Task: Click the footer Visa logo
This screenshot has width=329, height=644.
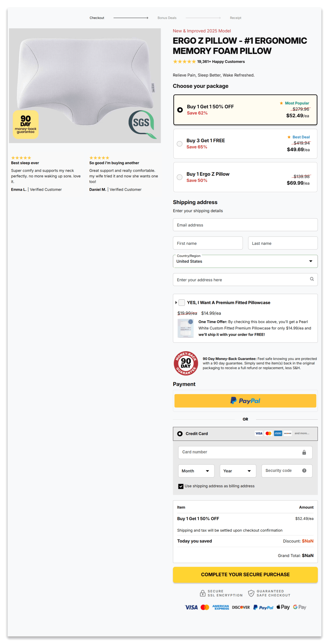Action: pos(191,608)
